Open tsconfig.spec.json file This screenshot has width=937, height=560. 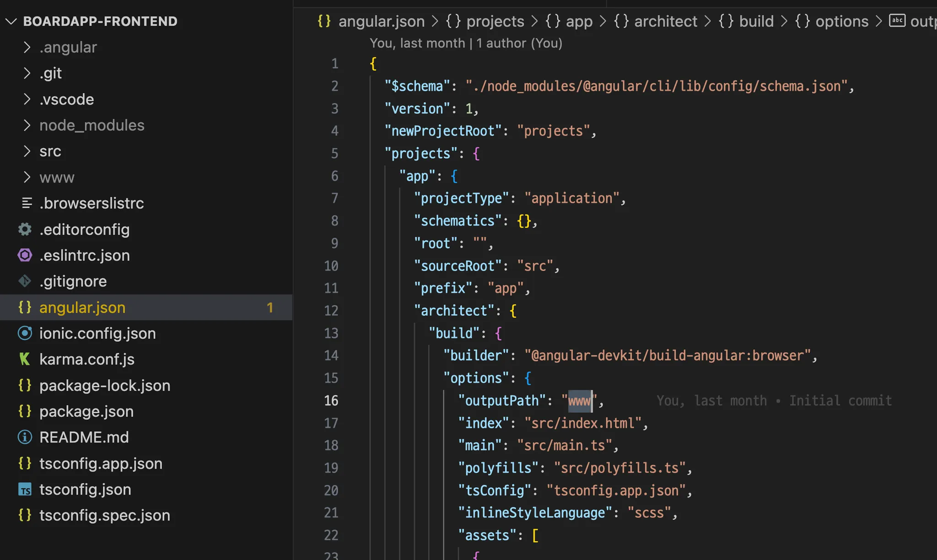coord(104,516)
